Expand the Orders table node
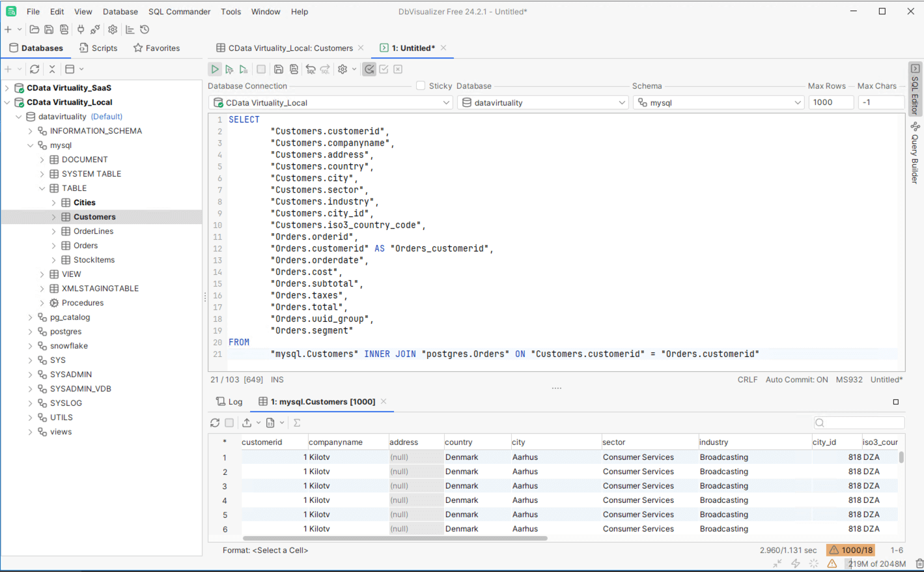Image resolution: width=924 pixels, height=572 pixels. 54,246
